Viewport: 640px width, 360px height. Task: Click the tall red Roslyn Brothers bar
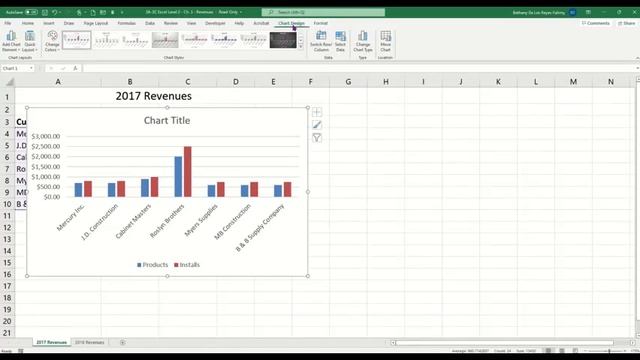(x=187, y=172)
